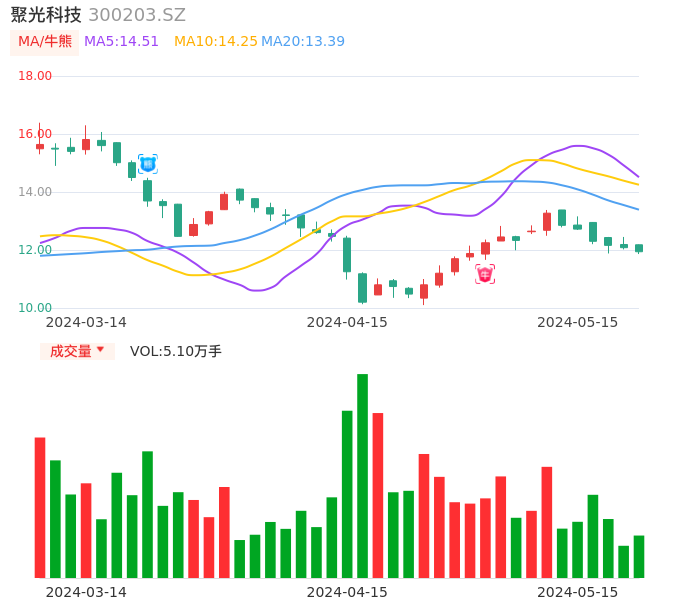Select the MA/牛熊 indicator tab
Viewport: 686px width, 606px height.
[45, 42]
